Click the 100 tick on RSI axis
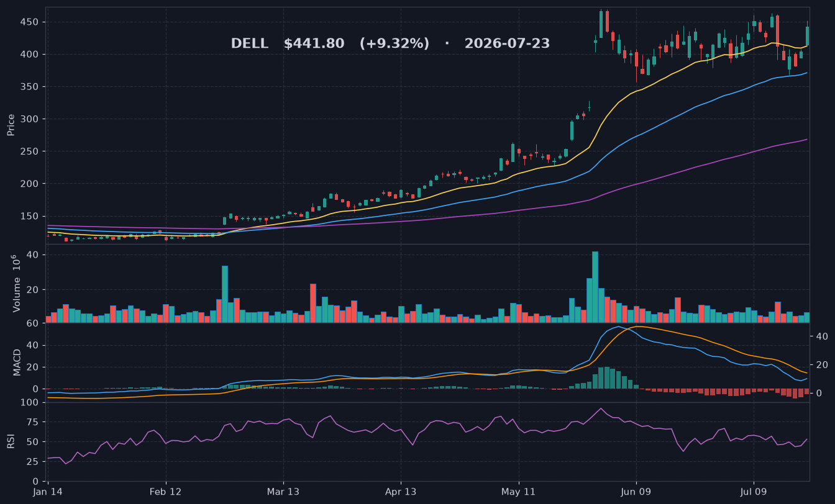The image size is (835, 504). [x=30, y=403]
